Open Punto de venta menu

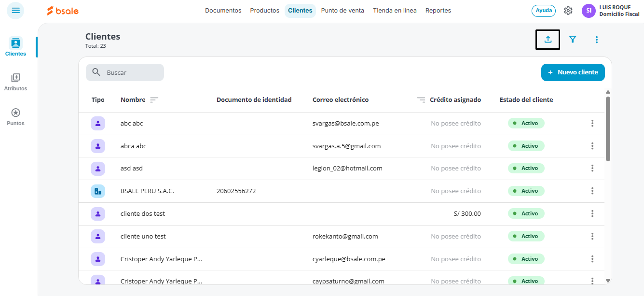[x=343, y=11]
